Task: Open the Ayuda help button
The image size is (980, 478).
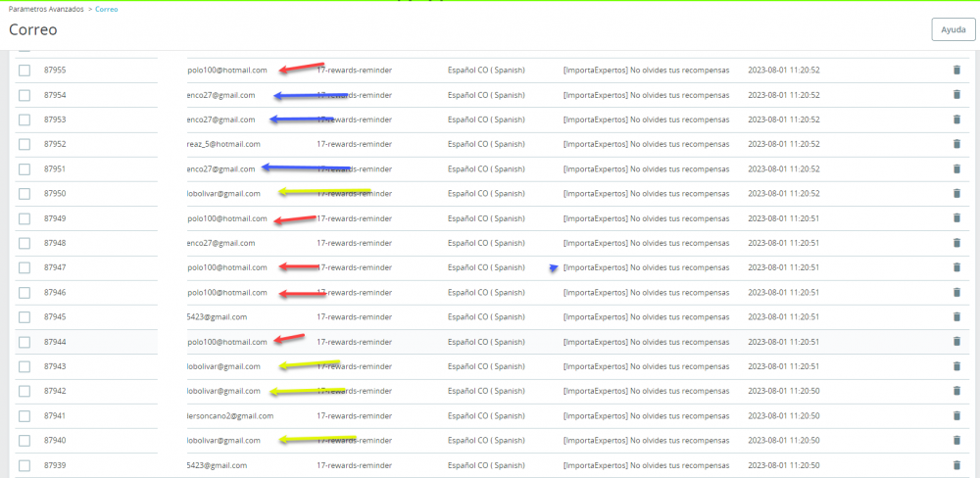Action: [x=954, y=29]
